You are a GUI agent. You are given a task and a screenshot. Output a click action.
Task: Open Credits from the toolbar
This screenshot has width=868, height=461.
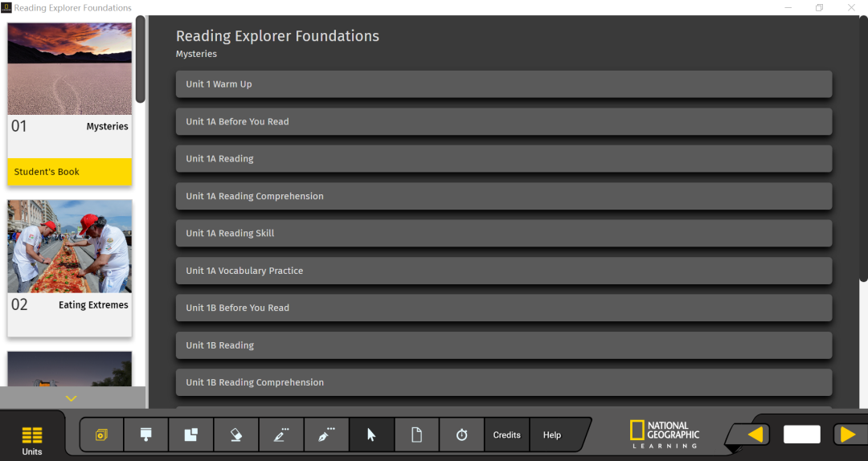pyautogui.click(x=506, y=434)
